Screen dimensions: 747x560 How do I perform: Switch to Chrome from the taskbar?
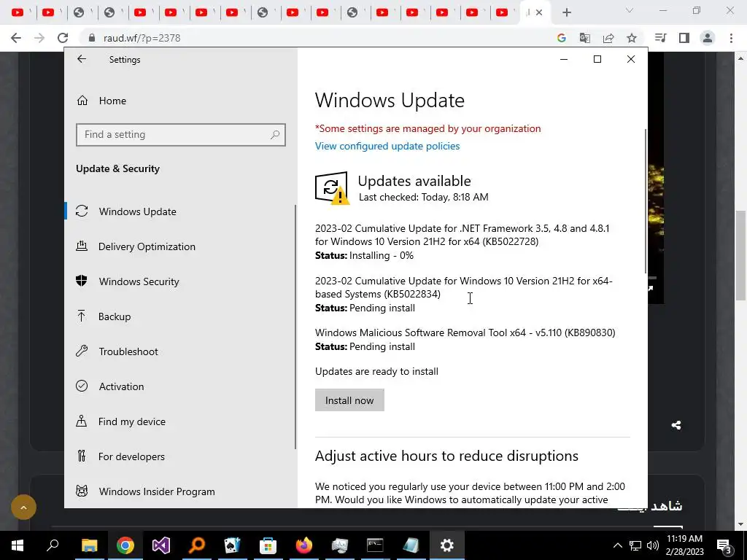pos(125,545)
